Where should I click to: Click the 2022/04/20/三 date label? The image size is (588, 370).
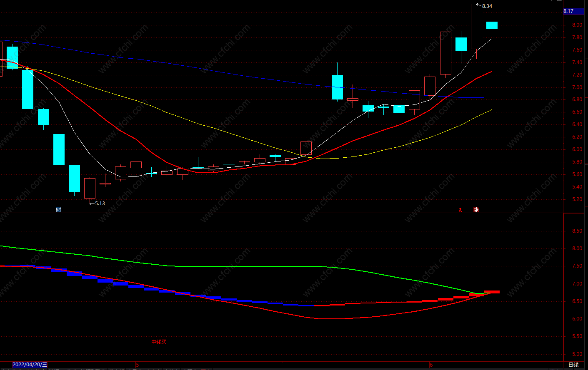[x=30, y=365]
